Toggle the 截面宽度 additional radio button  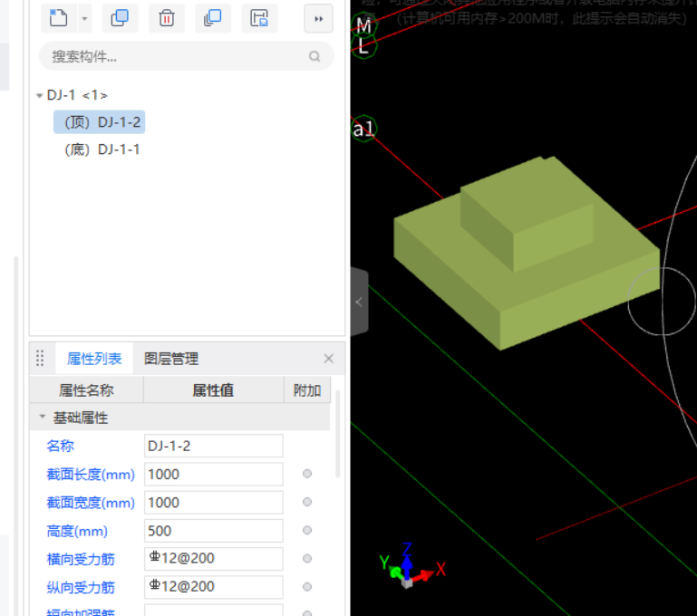tap(307, 502)
